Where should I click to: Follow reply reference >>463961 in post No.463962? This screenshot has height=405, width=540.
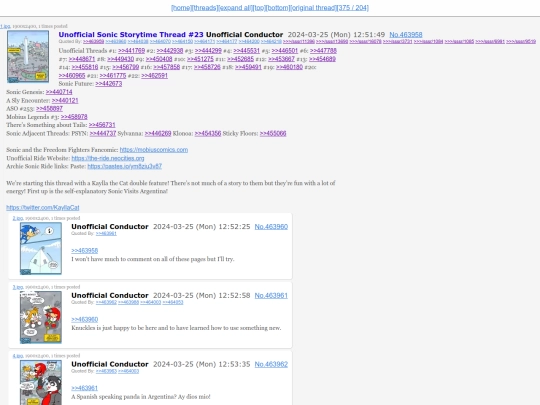(84, 388)
